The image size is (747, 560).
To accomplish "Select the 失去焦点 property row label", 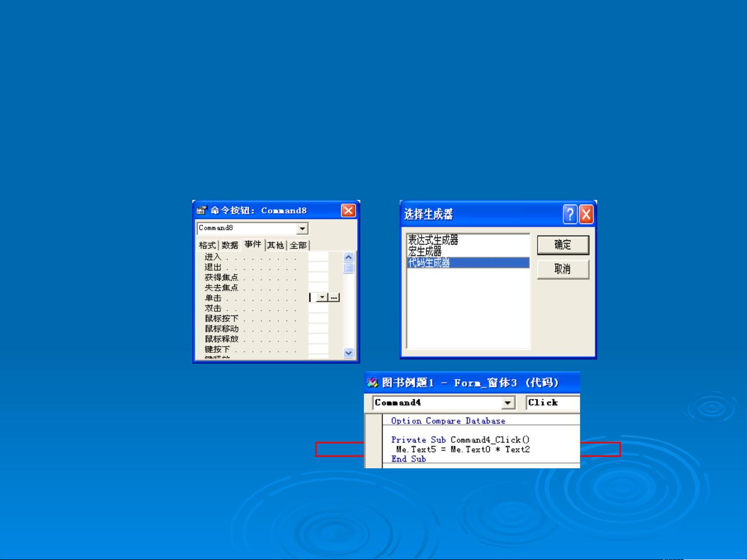I will coord(221,288).
